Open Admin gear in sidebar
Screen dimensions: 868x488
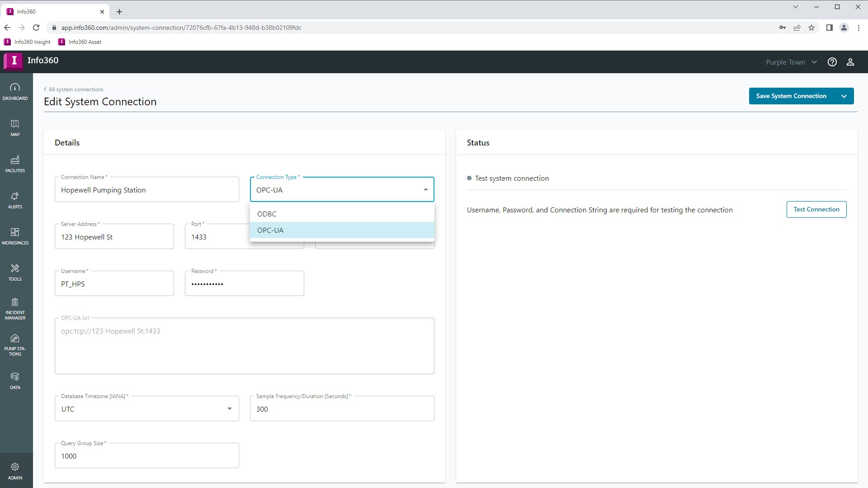15,470
